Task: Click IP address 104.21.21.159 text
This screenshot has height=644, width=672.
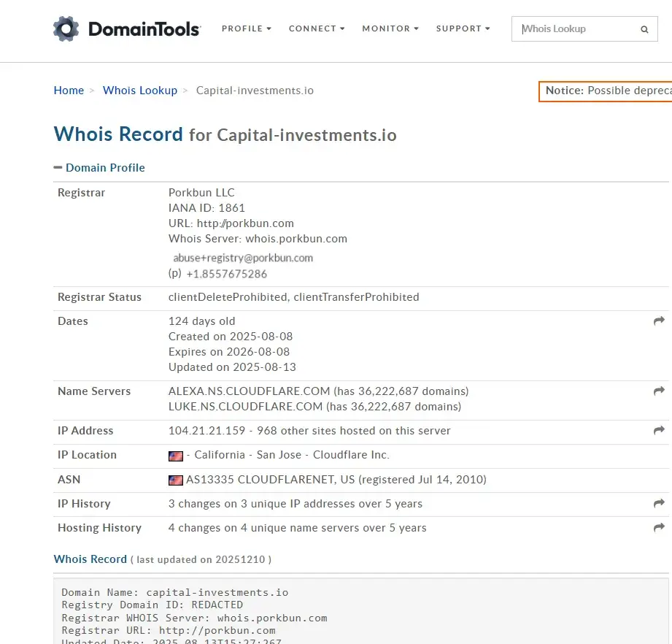Action: pos(206,431)
